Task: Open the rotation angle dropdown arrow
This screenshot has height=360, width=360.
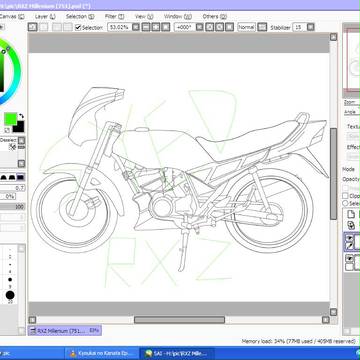Action: point(200,27)
